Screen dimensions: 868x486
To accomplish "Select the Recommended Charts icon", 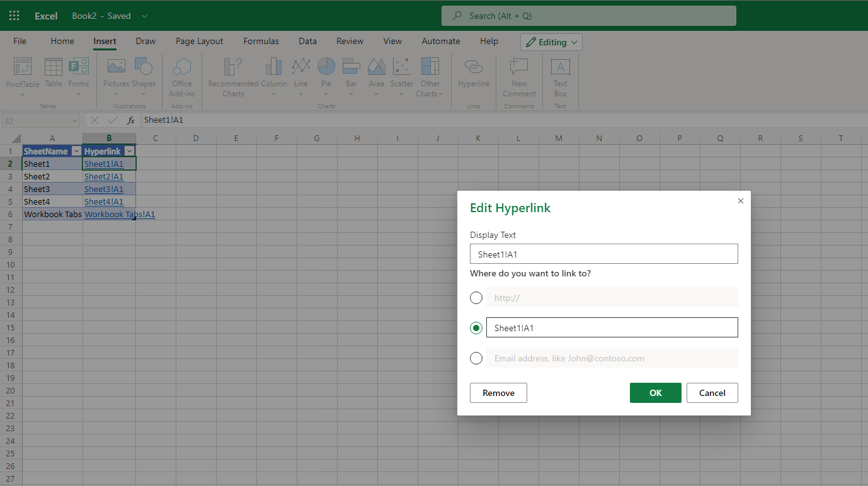I will click(233, 67).
